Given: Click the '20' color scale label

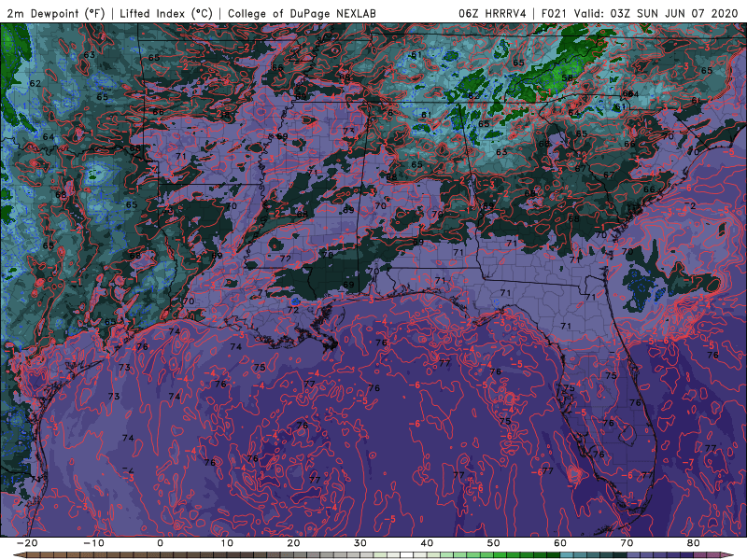Looking at the screenshot, I should pyautogui.click(x=293, y=543).
